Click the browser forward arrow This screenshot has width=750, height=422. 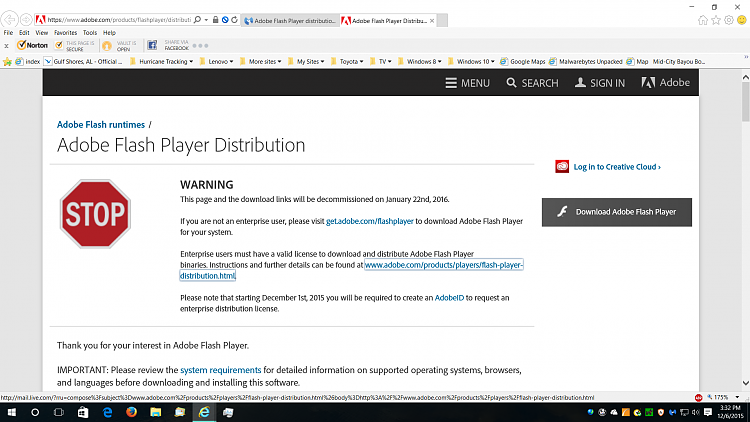click(26, 20)
